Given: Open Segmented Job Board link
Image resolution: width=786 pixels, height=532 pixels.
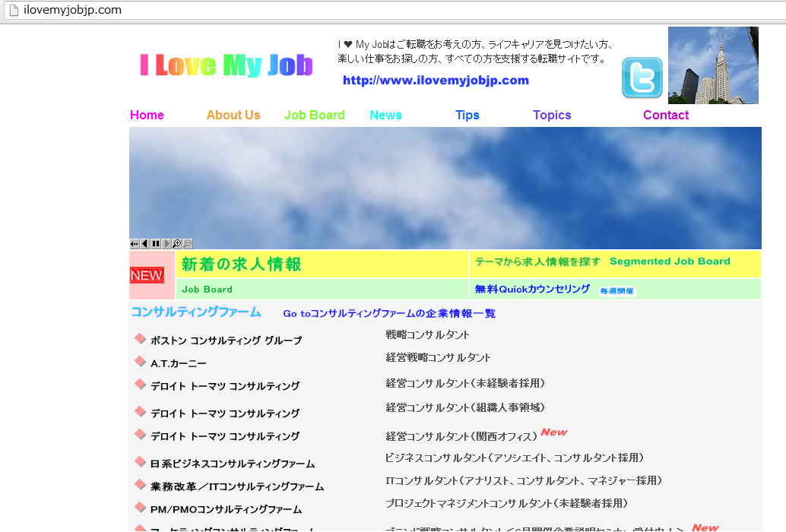Looking at the screenshot, I should (670, 261).
